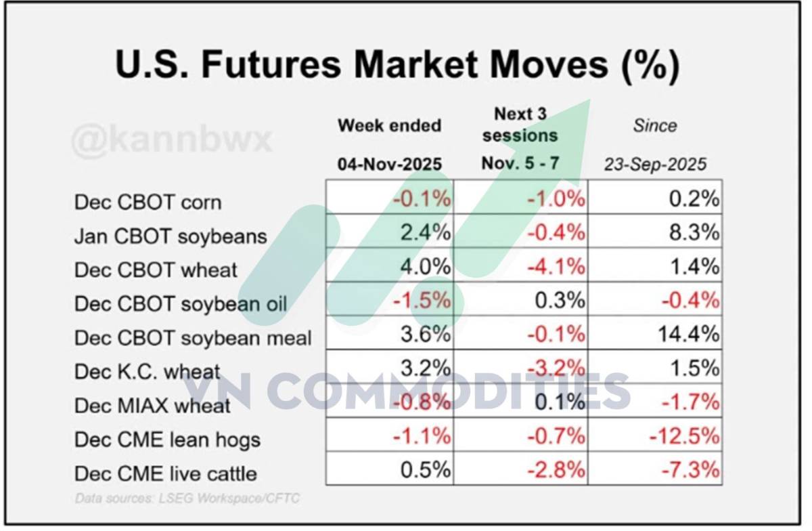
Task: Click the Jan CBOT soybeans row label
Action: pos(171,236)
